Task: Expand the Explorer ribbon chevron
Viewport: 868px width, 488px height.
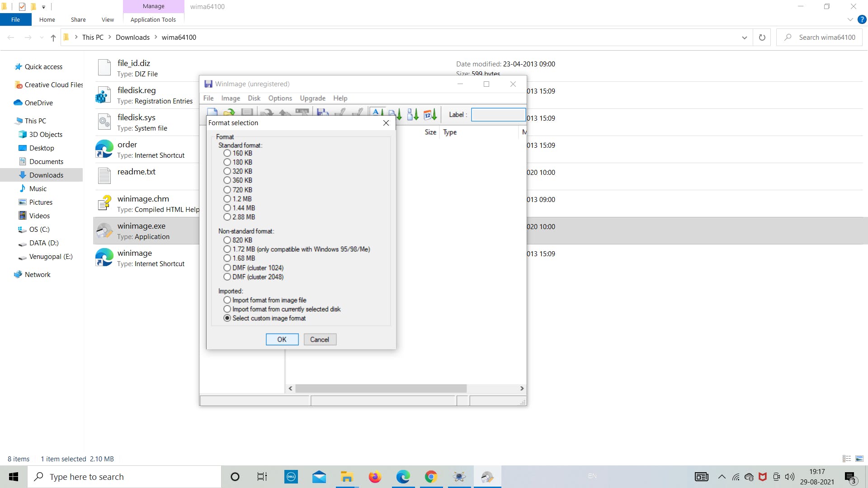Action: point(850,19)
